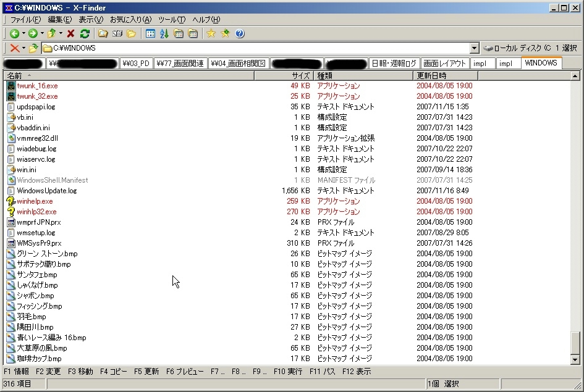This screenshot has height=392, width=584.
Task: Click F1 情報 function button
Action: (x=16, y=372)
